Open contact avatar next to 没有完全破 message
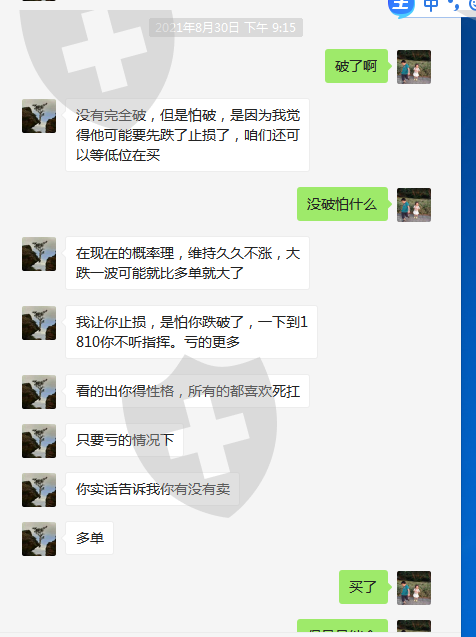 39,116
